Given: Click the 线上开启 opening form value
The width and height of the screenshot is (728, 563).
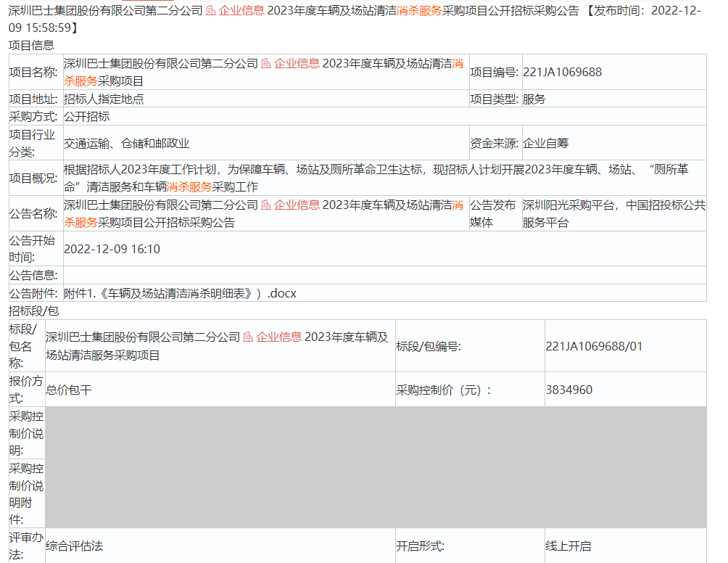Looking at the screenshot, I should 568,546.
